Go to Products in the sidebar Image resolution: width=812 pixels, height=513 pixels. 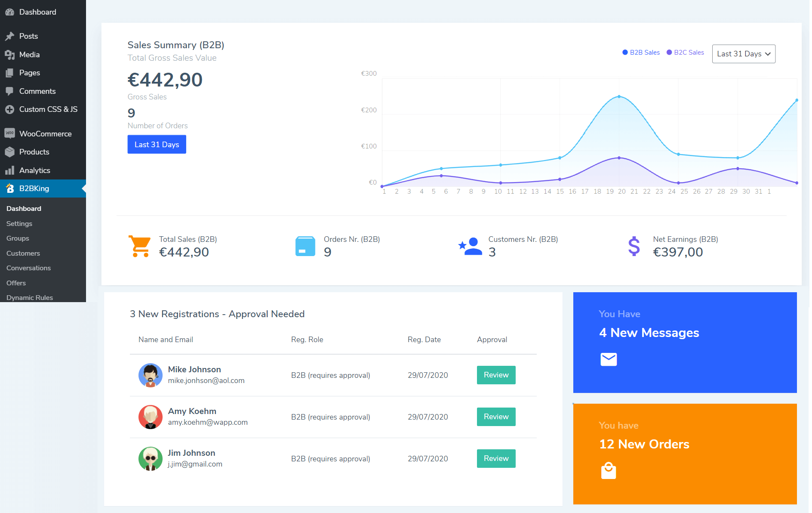pyautogui.click(x=34, y=152)
